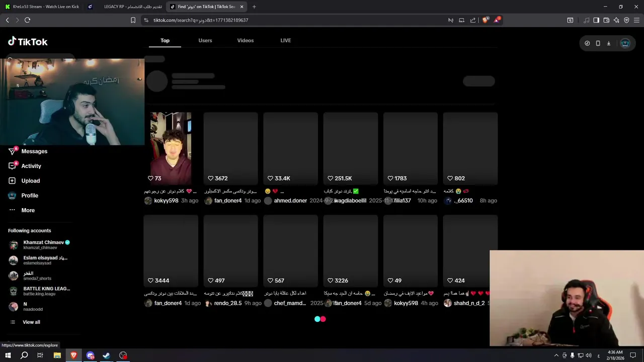Open the Brave VPN shield icon
The width and height of the screenshot is (644, 362).
(x=626, y=20)
